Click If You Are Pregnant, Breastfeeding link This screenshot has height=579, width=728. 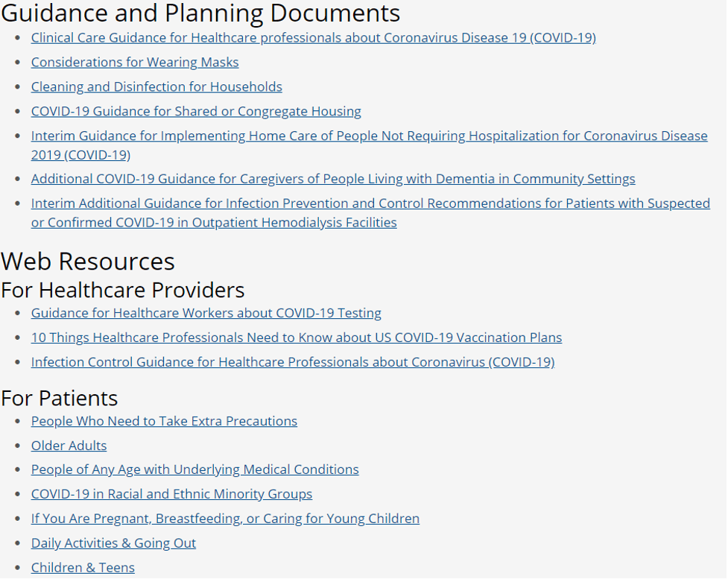pos(225,519)
